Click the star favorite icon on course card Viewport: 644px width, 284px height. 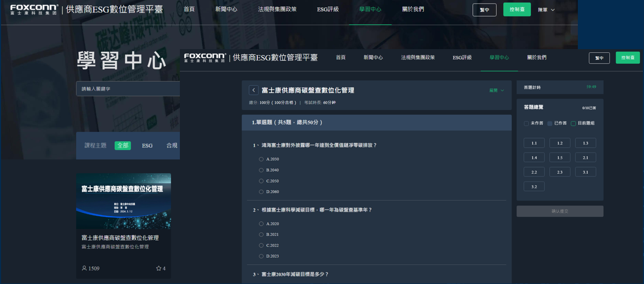159,268
